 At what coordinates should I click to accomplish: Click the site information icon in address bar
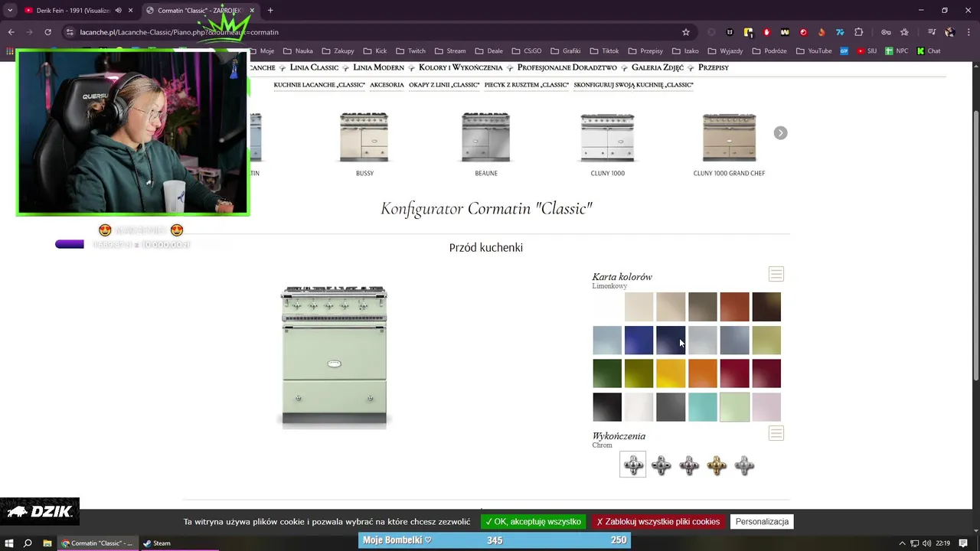70,32
